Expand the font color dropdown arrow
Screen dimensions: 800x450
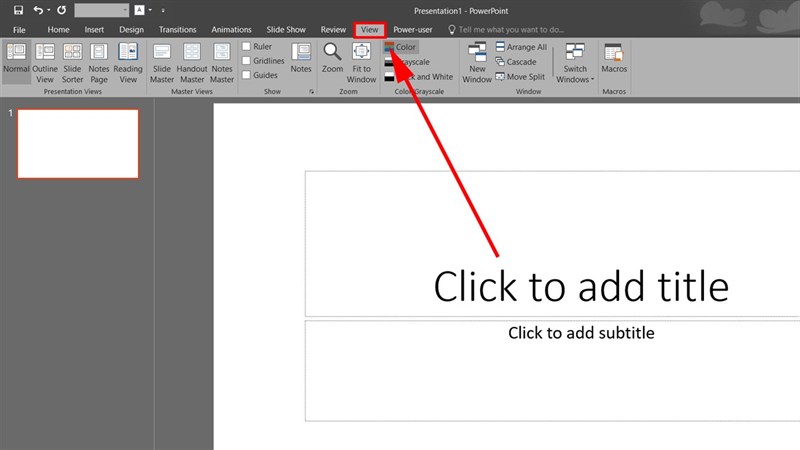click(x=150, y=10)
